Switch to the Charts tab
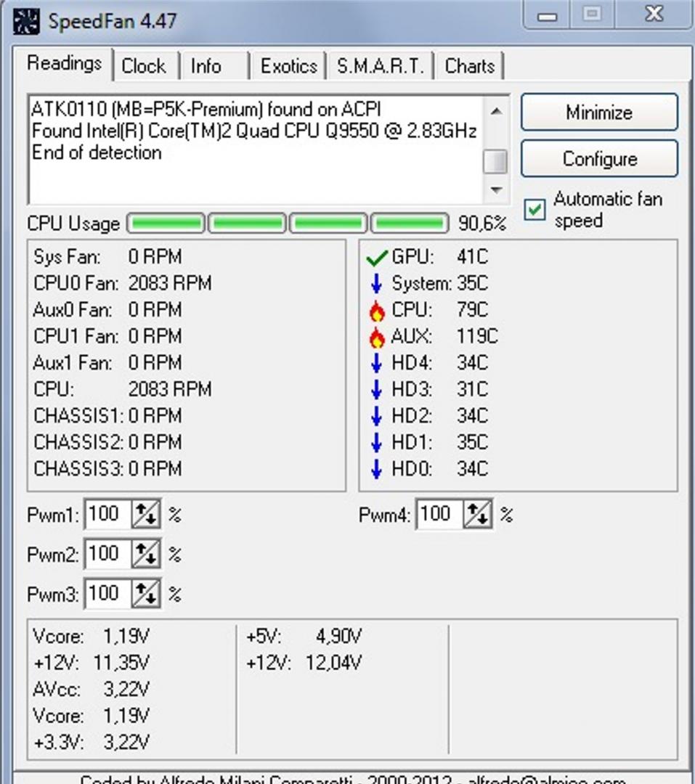The height and width of the screenshot is (784, 695). [x=469, y=66]
